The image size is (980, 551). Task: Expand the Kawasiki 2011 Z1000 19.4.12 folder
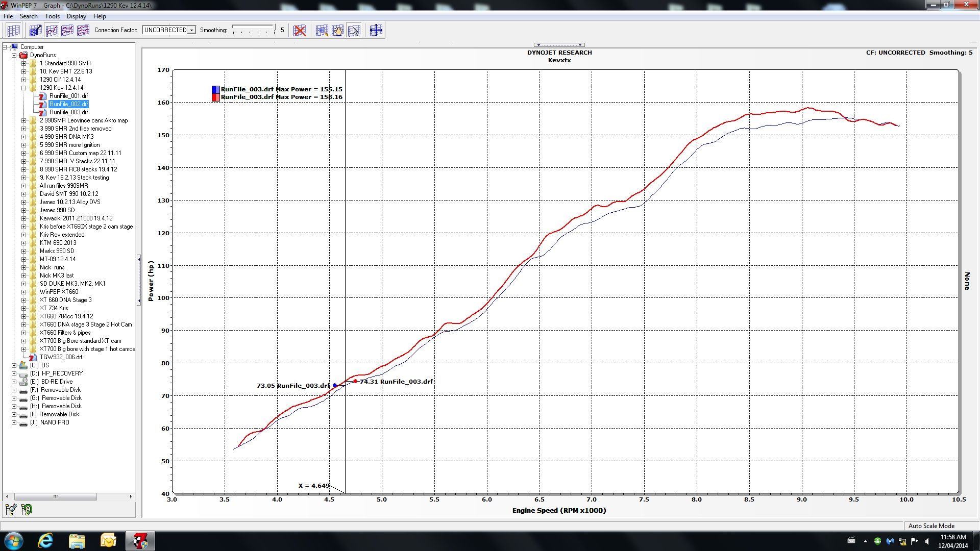[23, 218]
